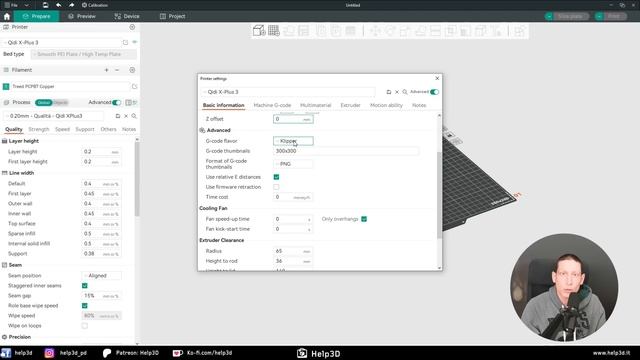Open the Seam position Aligned dropdown
The image size is (640, 360).
(101, 276)
